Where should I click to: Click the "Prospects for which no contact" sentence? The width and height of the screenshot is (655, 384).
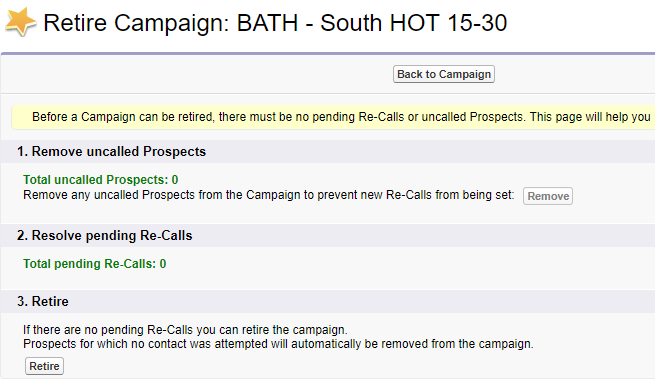[278, 344]
